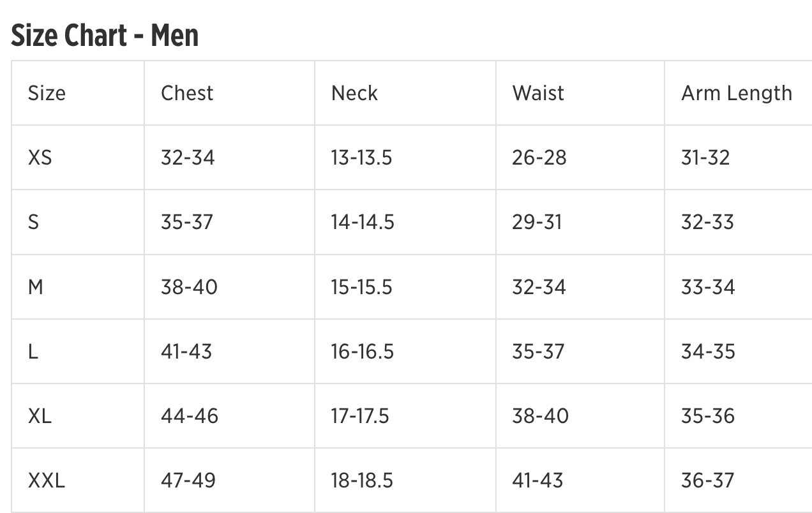Click the L size row label
This screenshot has width=812, height=513.
(33, 352)
